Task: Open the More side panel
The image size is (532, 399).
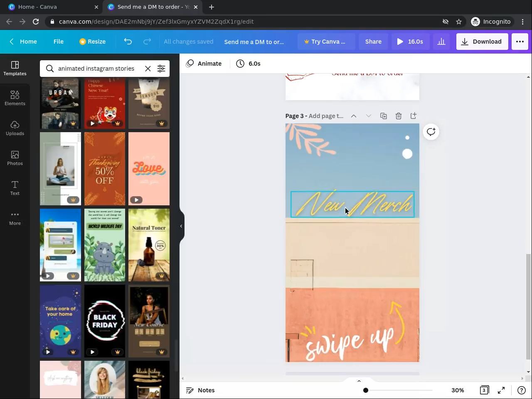Action: [x=15, y=218]
